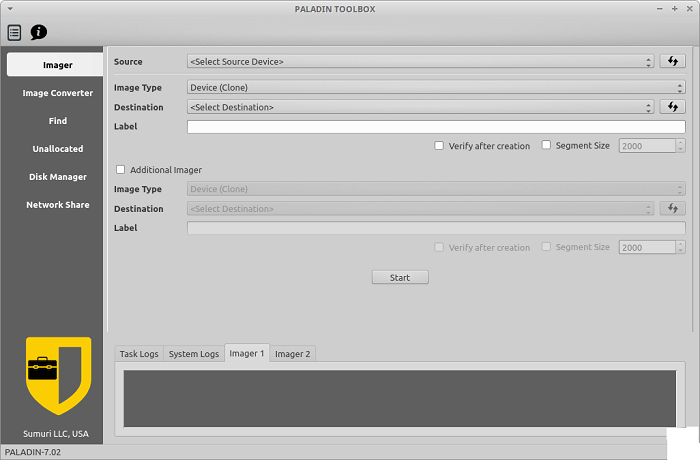Open the list menu icon in toolbar
The height and width of the screenshot is (460, 700).
click(x=14, y=33)
